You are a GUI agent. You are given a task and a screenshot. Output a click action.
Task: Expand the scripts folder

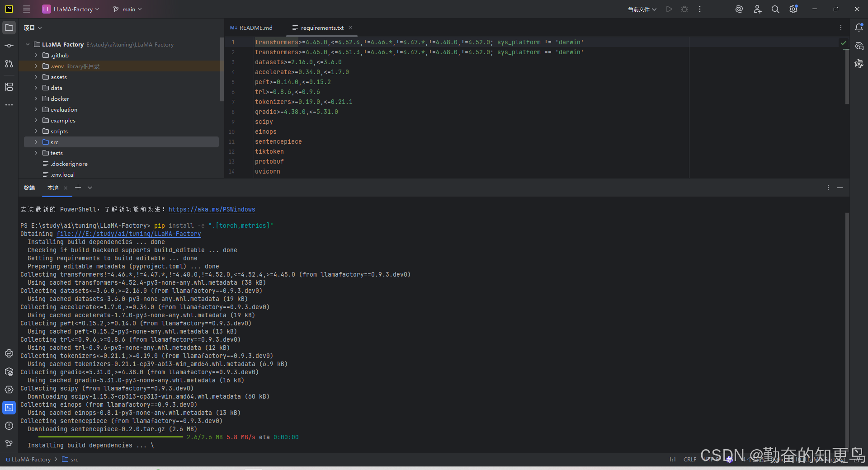coord(36,131)
